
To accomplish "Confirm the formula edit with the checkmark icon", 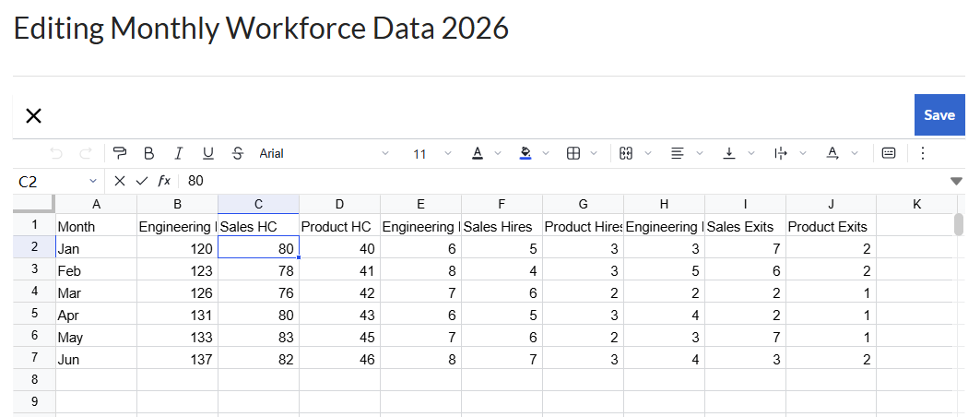I will click(x=142, y=182).
